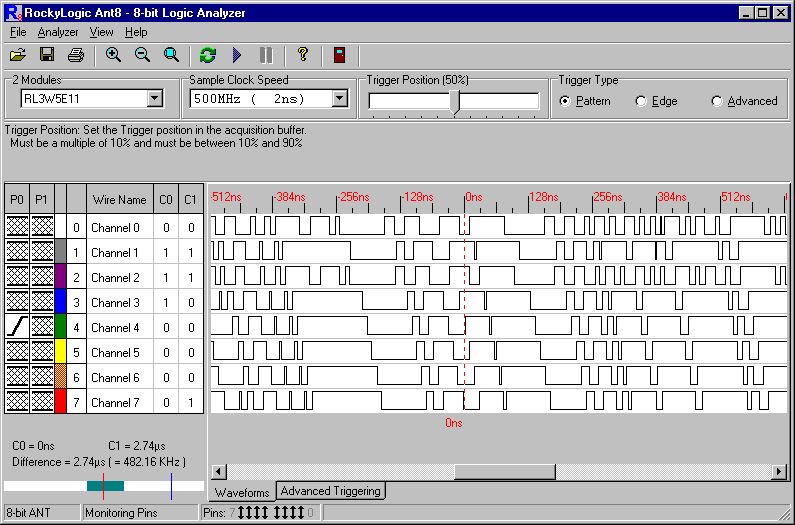
Task: Click the scrollbar left arrow
Action: pos(218,472)
